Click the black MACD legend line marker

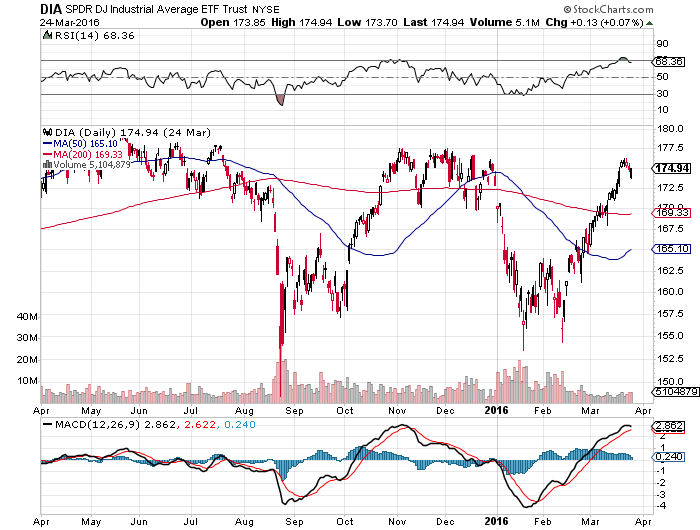click(x=47, y=424)
